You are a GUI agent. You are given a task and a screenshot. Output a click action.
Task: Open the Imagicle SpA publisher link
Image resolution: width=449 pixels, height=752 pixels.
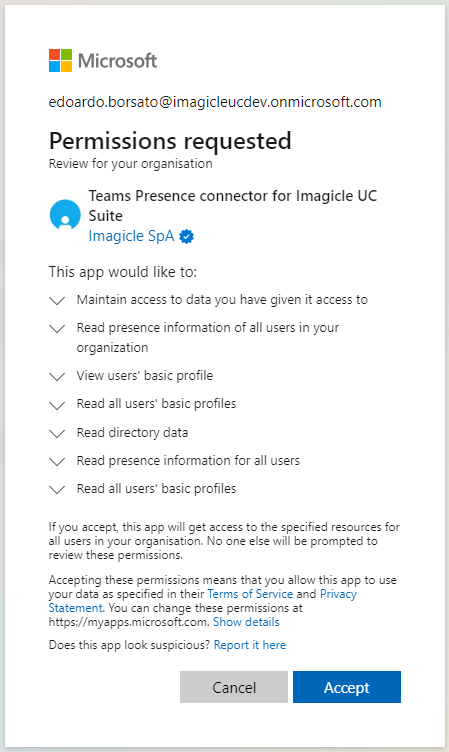131,236
